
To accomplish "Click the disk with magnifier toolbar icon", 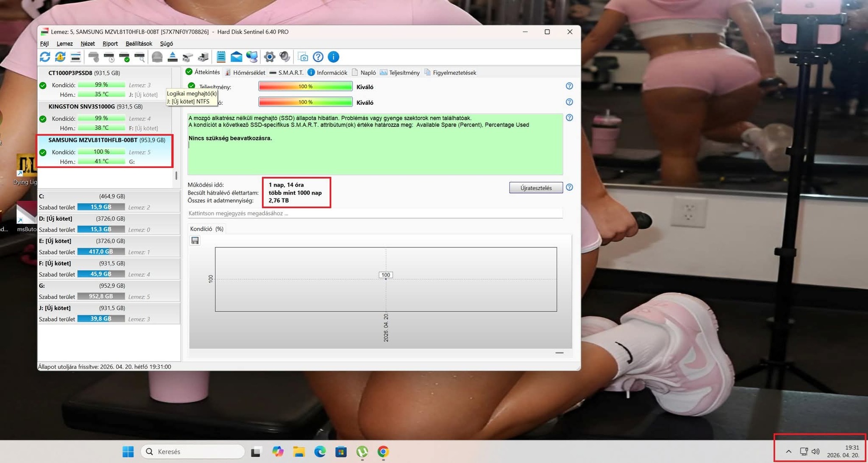I will [140, 57].
